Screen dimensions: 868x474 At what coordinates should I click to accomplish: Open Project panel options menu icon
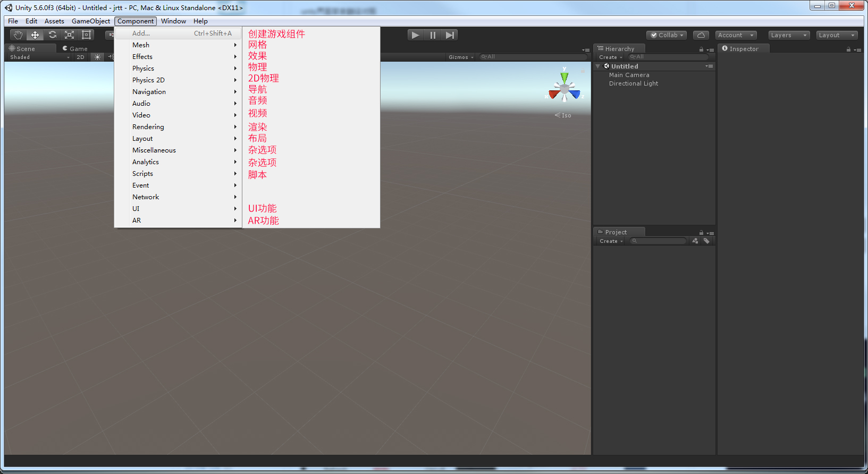point(710,233)
